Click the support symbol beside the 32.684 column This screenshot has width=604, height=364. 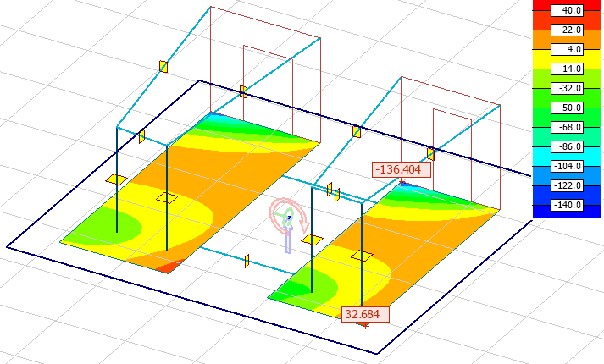click(x=362, y=256)
